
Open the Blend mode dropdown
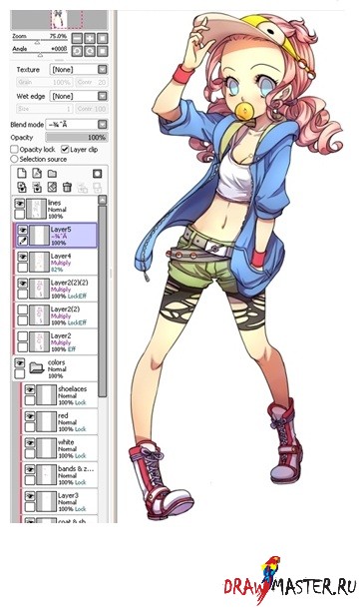[77, 125]
